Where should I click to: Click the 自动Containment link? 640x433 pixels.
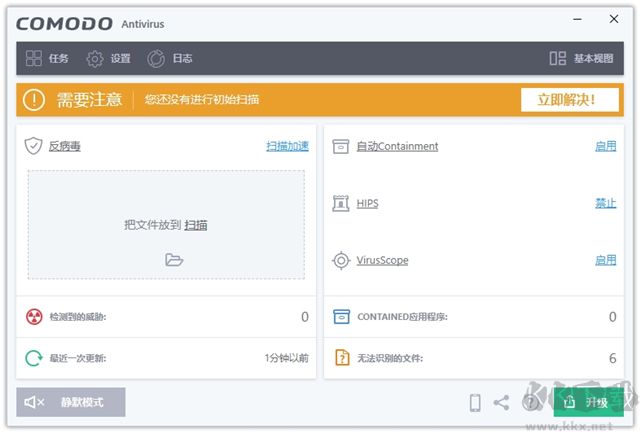(x=397, y=146)
